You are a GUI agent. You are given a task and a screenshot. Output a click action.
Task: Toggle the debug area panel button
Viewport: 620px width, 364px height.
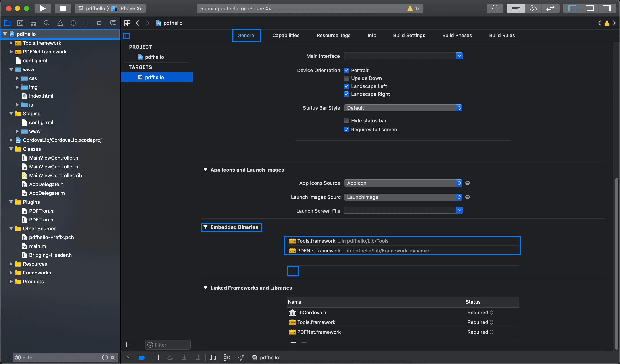[x=589, y=8]
